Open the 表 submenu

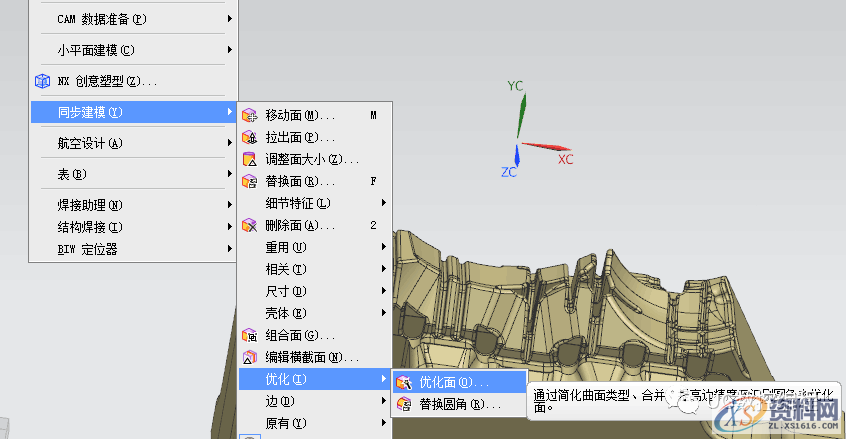point(133,174)
